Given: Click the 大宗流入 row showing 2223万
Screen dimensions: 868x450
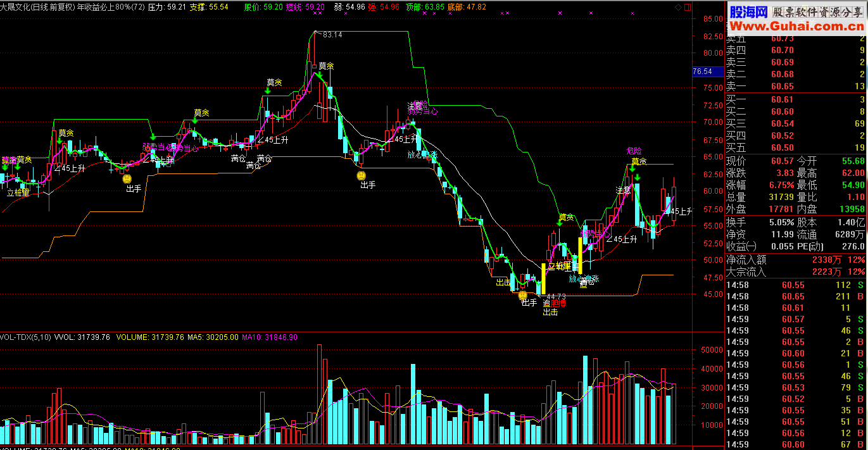Looking at the screenshot, I should click(796, 272).
